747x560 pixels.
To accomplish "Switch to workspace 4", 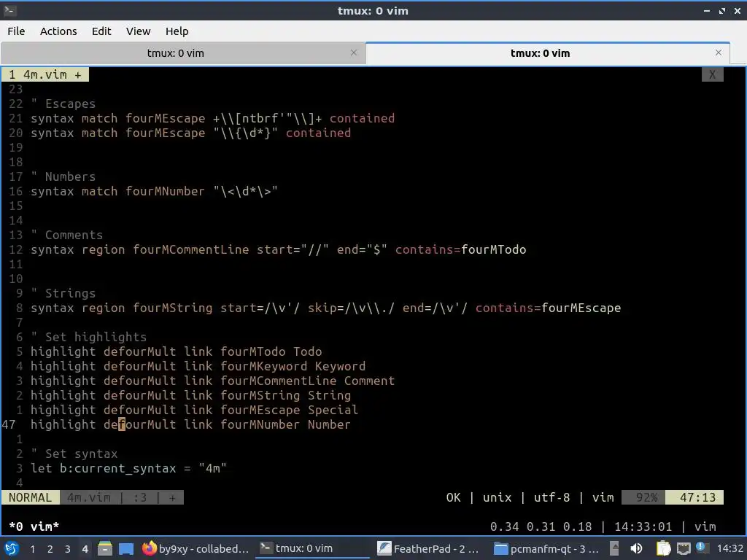I will pyautogui.click(x=85, y=549).
